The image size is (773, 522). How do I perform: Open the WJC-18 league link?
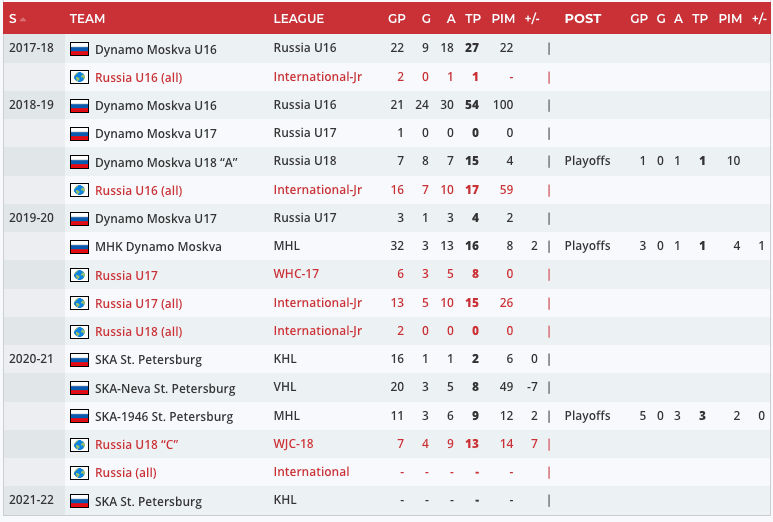pyautogui.click(x=294, y=443)
